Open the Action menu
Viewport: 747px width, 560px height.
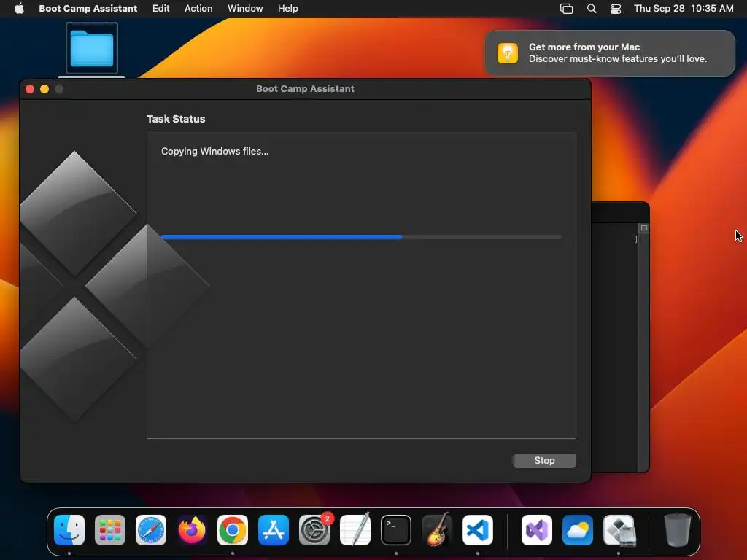click(x=198, y=8)
